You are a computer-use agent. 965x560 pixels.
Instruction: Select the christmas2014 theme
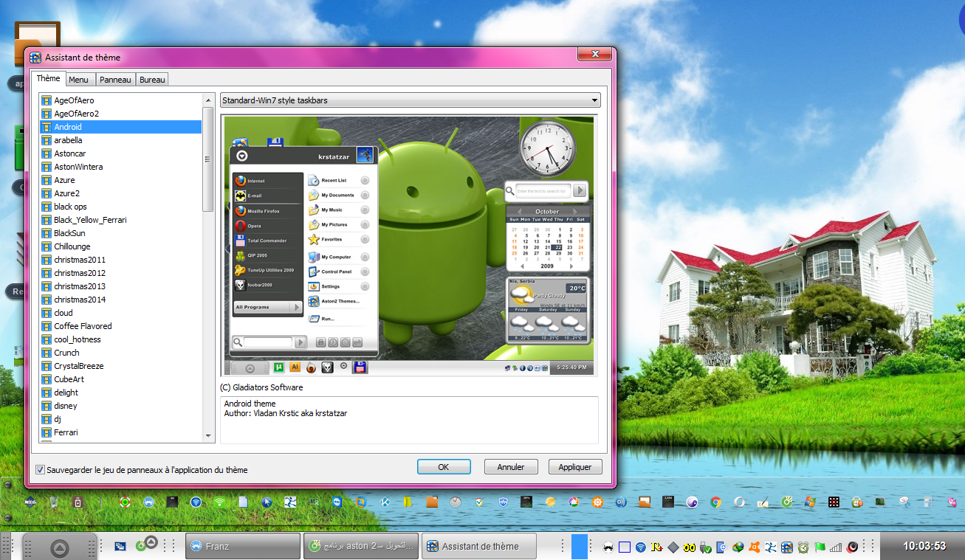pos(121,300)
